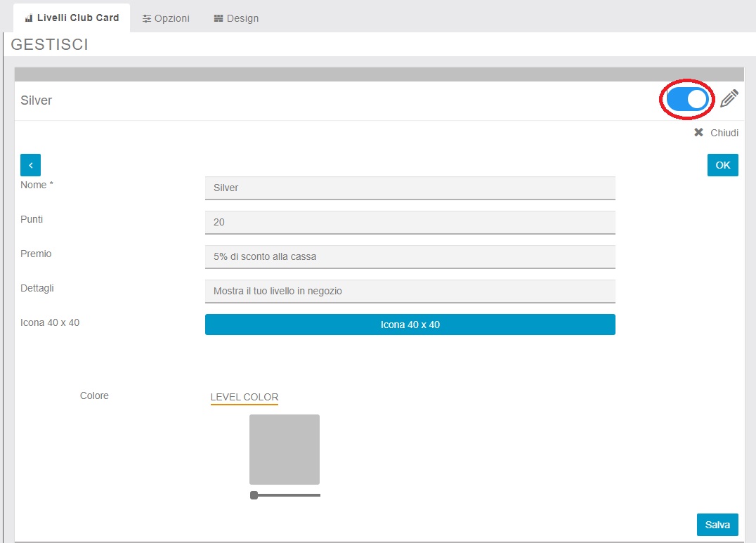
Task: Open the Livelli Club Card tab
Action: click(x=72, y=18)
